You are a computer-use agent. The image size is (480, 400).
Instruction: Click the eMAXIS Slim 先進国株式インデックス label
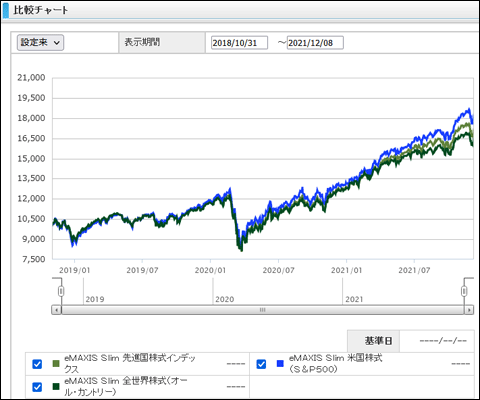coord(130,363)
